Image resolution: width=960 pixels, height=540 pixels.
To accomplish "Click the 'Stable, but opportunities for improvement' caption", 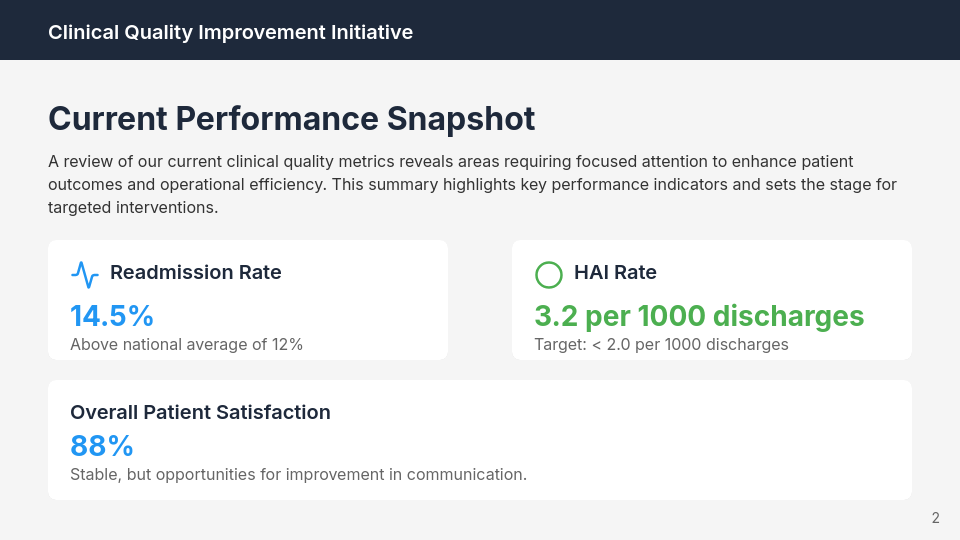I will [x=298, y=474].
